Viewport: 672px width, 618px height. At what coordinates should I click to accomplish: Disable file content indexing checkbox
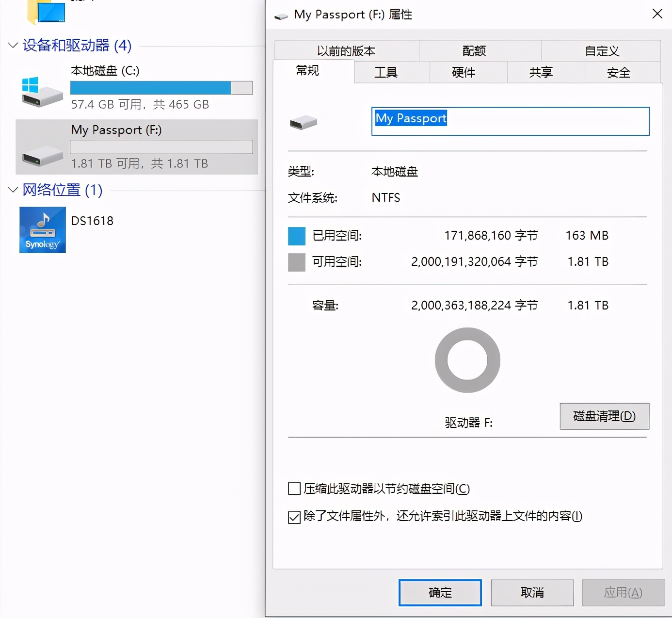294,517
